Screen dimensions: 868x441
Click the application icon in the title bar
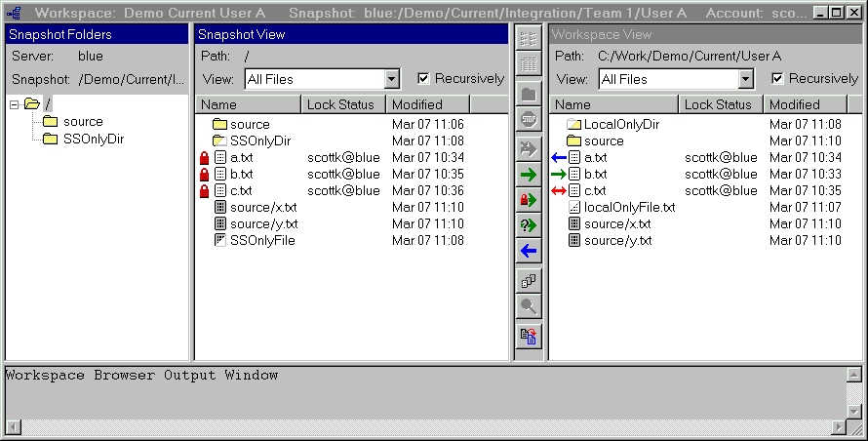pyautogui.click(x=14, y=12)
